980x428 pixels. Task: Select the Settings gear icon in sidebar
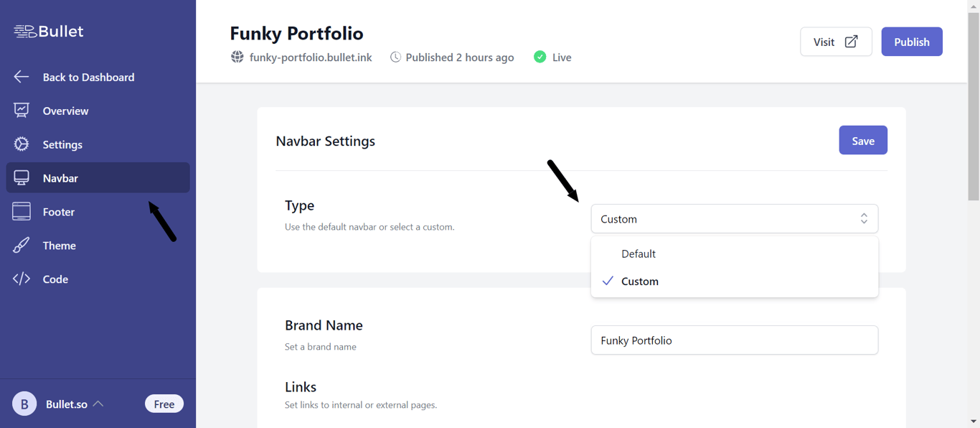[x=21, y=144]
